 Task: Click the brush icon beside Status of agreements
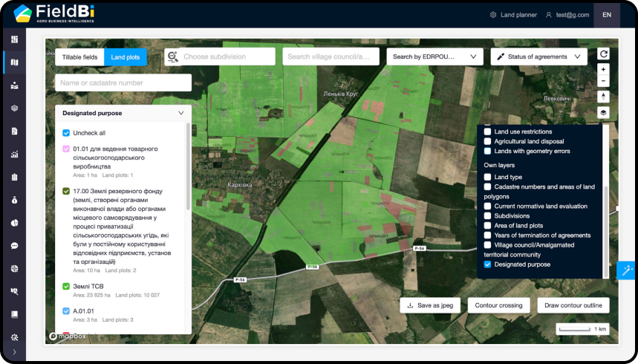(501, 56)
